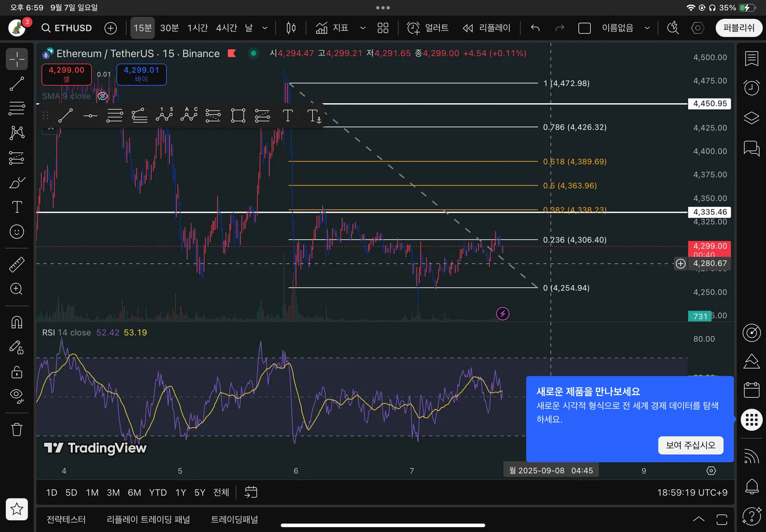The height and width of the screenshot is (532, 766).
Task: Toggle hide all drawings eye
Action: (17, 396)
